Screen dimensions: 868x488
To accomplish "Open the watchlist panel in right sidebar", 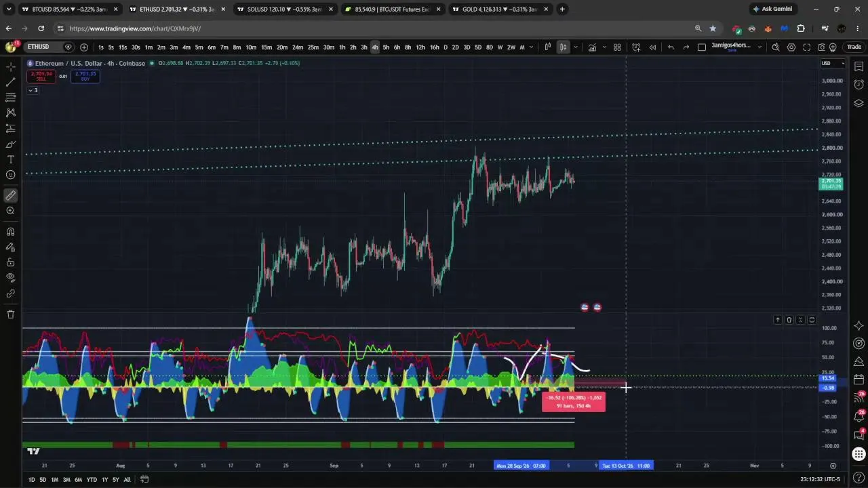I will coord(859,66).
